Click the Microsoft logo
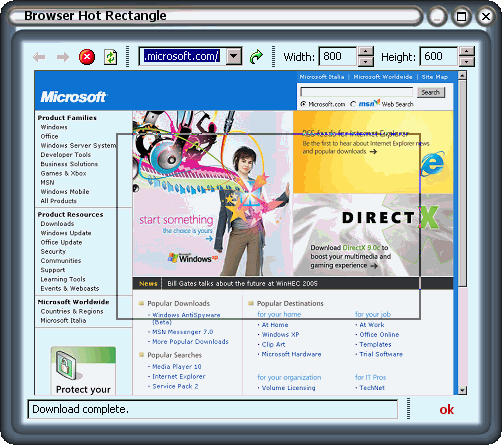 pos(73,97)
